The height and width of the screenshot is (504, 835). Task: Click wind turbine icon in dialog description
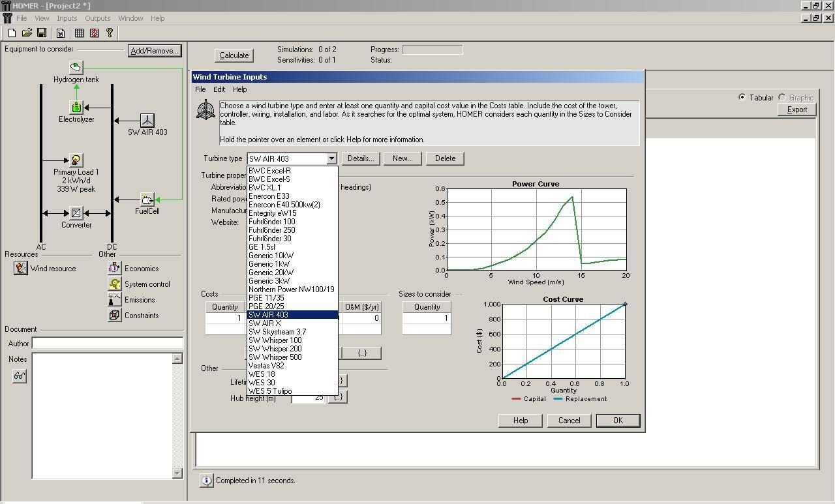206,110
